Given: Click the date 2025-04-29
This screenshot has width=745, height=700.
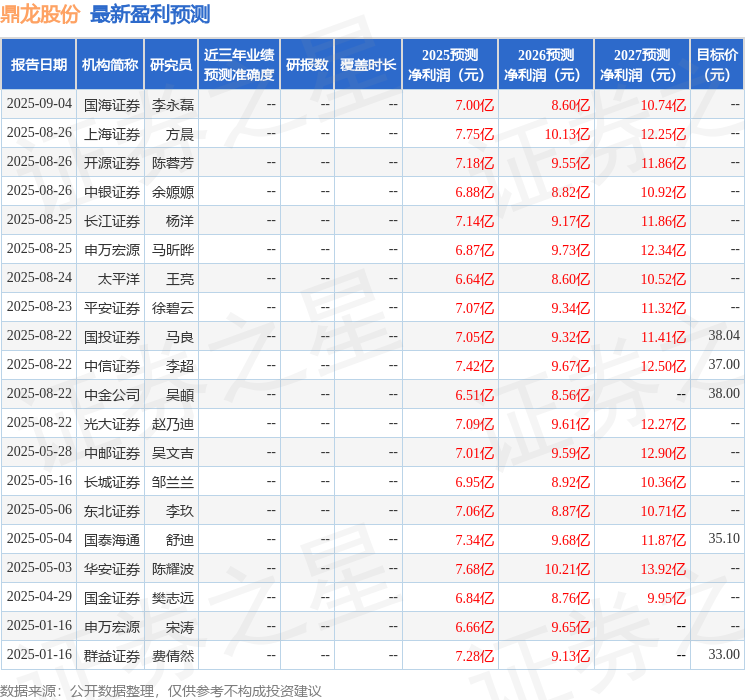Looking at the screenshot, I should pyautogui.click(x=39, y=596).
